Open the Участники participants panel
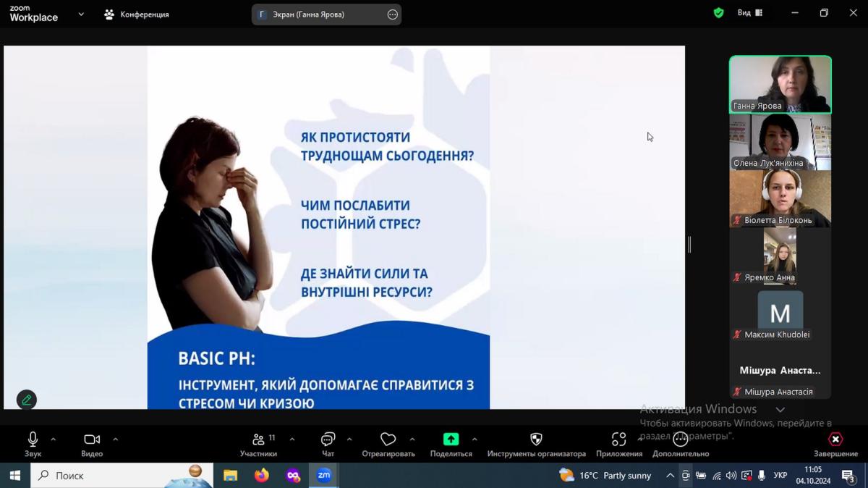The height and width of the screenshot is (488, 868). pos(259,445)
